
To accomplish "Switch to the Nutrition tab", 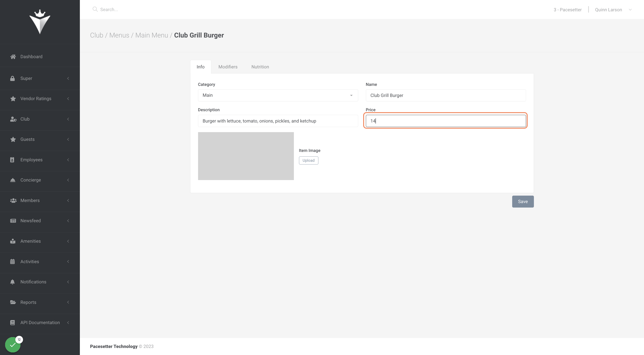I will point(260,67).
